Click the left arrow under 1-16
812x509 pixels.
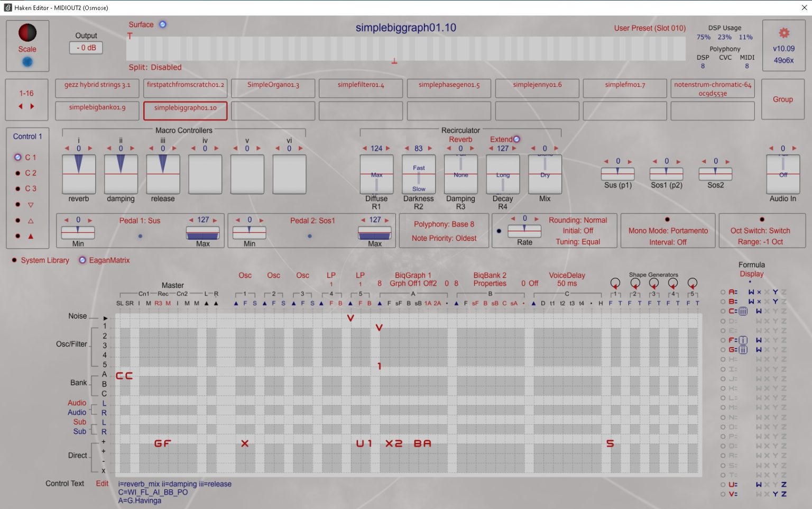pyautogui.click(x=21, y=106)
